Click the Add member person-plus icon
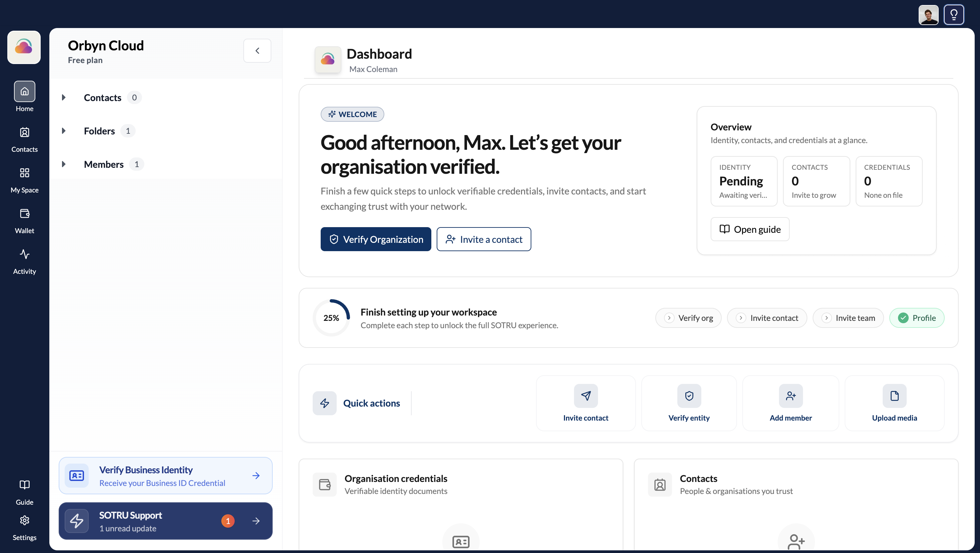This screenshot has height=553, width=980. point(791,396)
